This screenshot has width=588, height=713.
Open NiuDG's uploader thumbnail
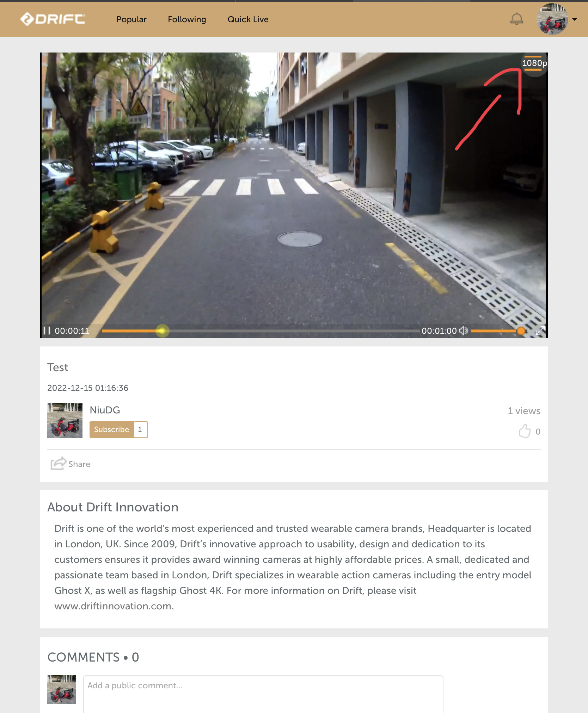click(65, 420)
